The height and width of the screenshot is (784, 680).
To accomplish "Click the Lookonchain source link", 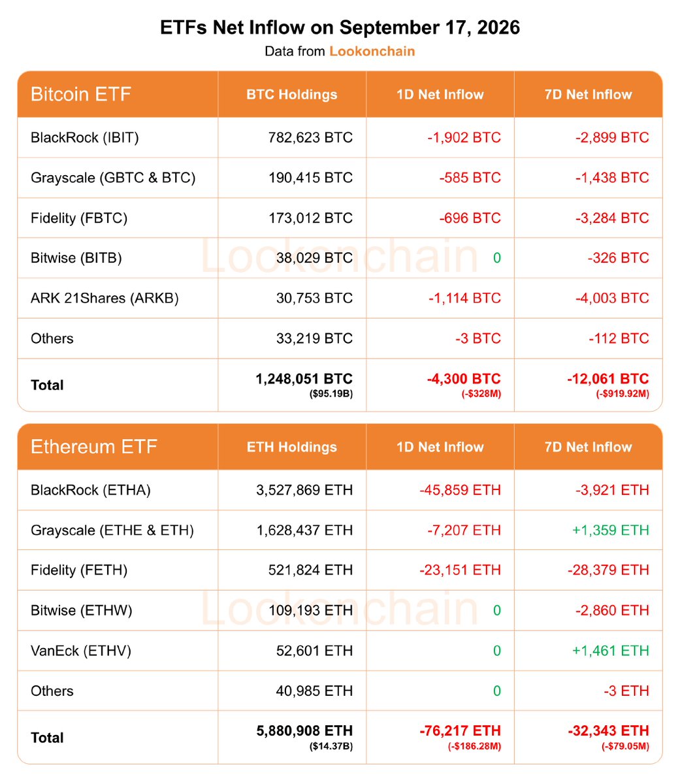I will [x=372, y=51].
